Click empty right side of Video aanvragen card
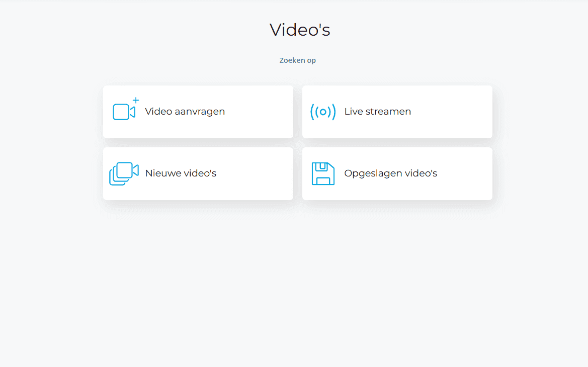 262,112
